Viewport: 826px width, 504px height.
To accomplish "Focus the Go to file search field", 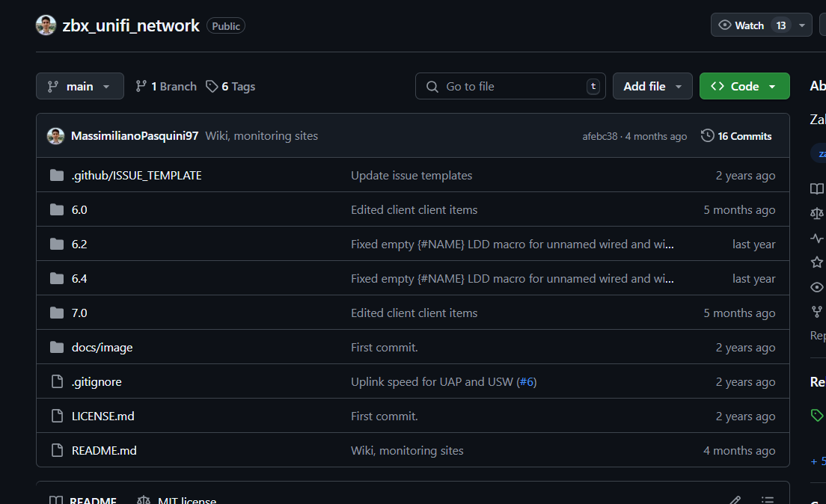I will [x=510, y=87].
